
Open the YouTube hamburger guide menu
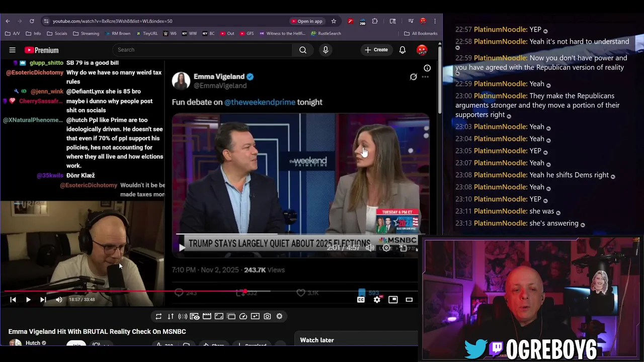(x=13, y=50)
